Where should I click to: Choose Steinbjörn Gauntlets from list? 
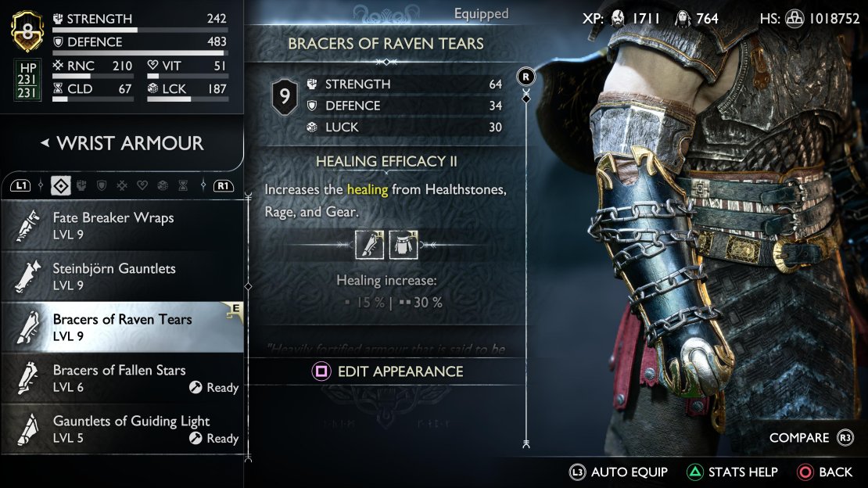click(122, 276)
